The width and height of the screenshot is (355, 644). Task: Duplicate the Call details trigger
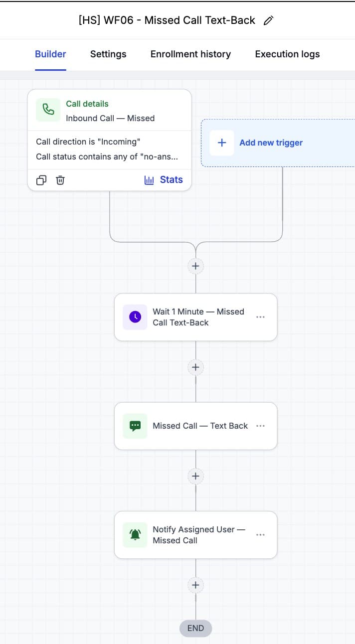(x=42, y=180)
